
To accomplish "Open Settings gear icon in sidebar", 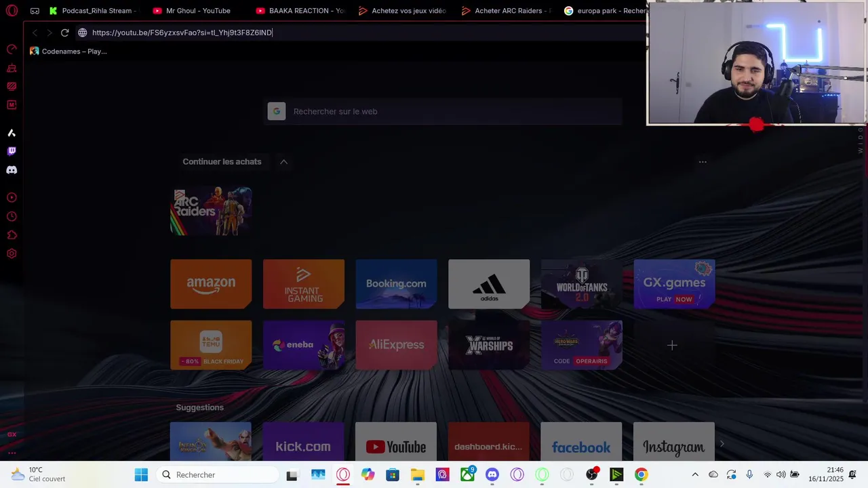I will click(12, 253).
